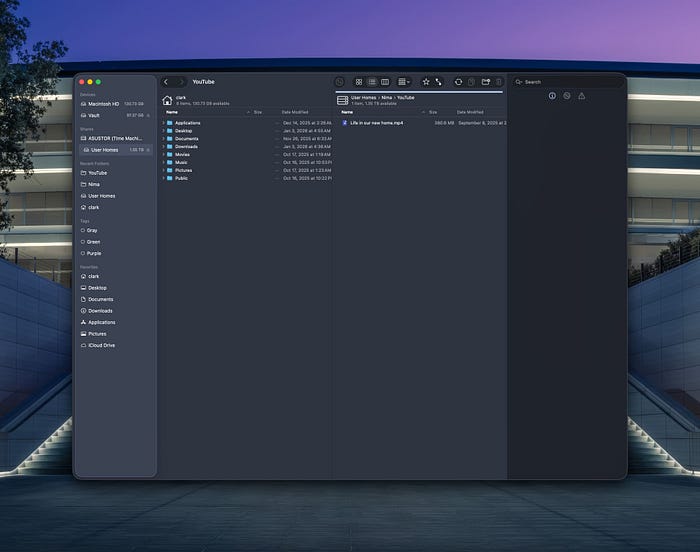Open YouTube in Recent Folders
This screenshot has width=700, height=552.
tap(116, 173)
